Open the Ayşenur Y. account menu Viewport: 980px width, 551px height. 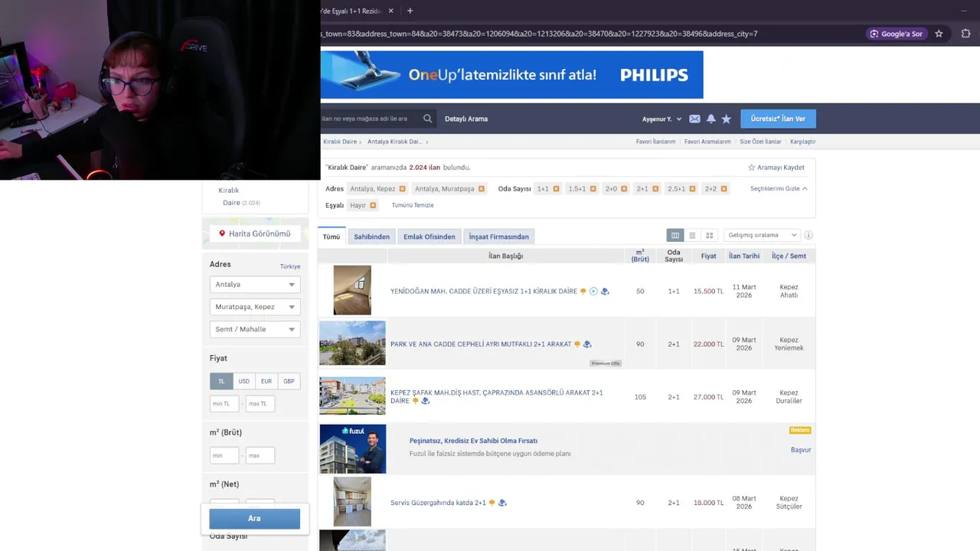[661, 119]
